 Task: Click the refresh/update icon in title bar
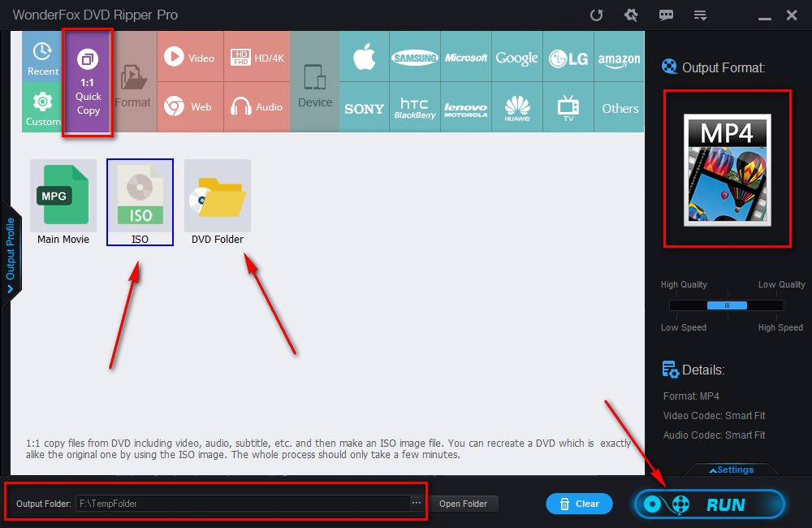[597, 15]
